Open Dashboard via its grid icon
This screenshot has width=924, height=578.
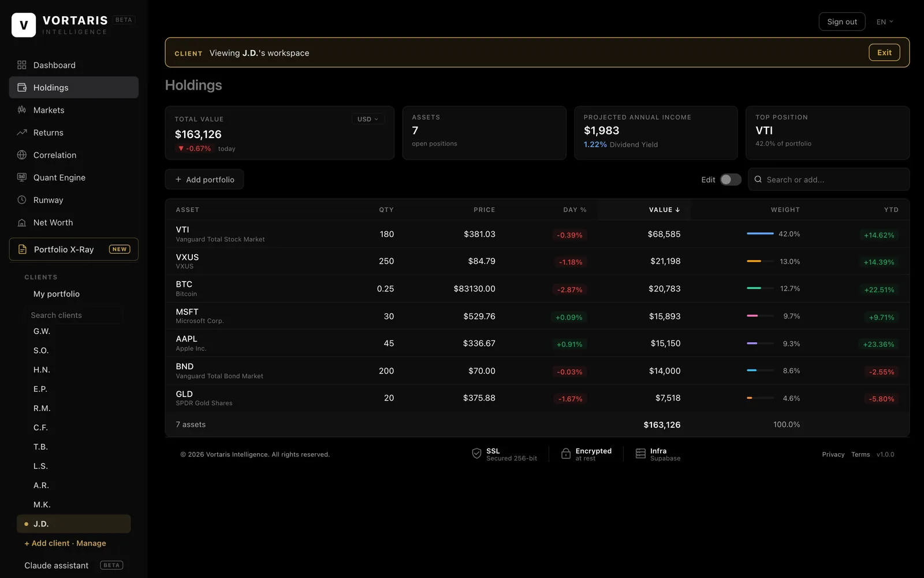22,65
